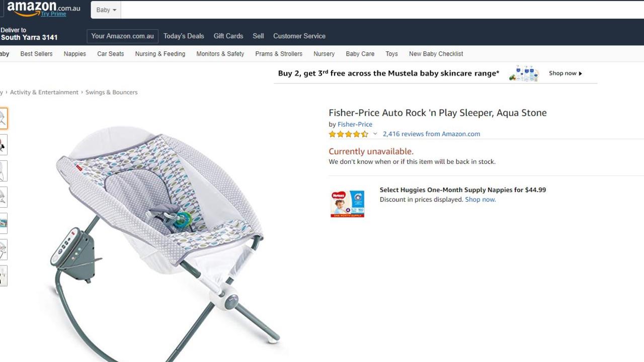Screen dimensions: 644x362
Task: Click the Try Prime link
Action: [x=53, y=14]
